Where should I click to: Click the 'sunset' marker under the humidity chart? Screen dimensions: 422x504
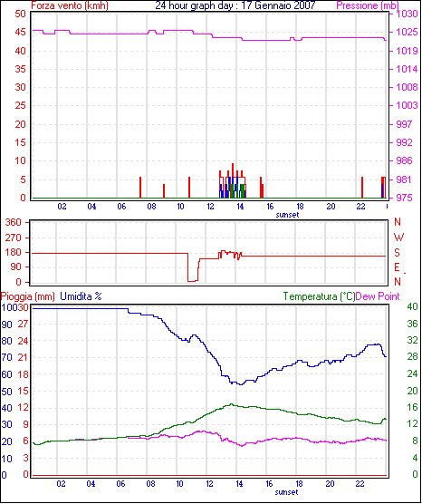coord(286,492)
